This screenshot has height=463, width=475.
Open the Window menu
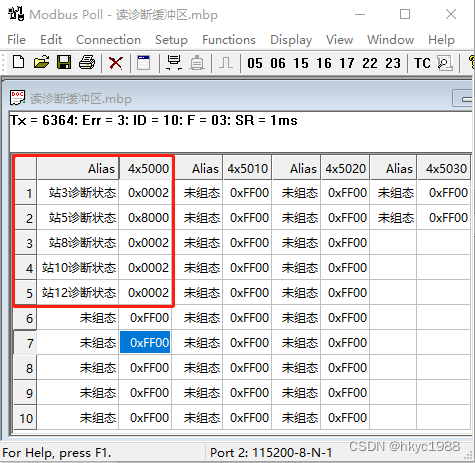pos(391,40)
